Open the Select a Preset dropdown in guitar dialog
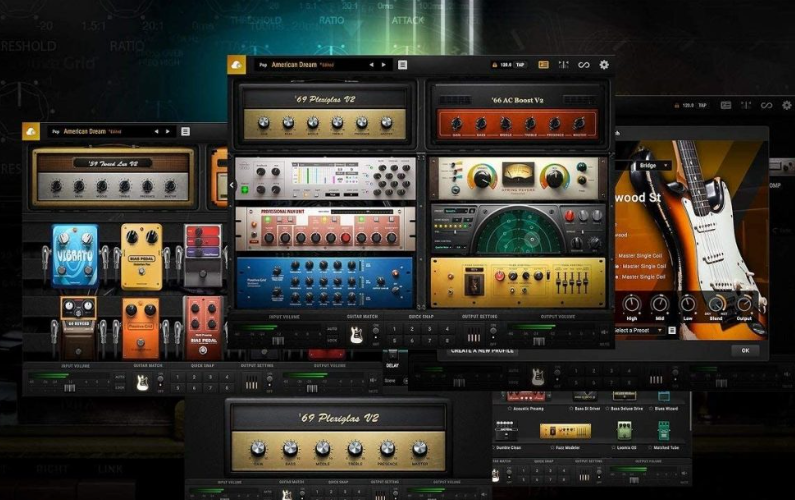The image size is (795, 500). coord(639,330)
